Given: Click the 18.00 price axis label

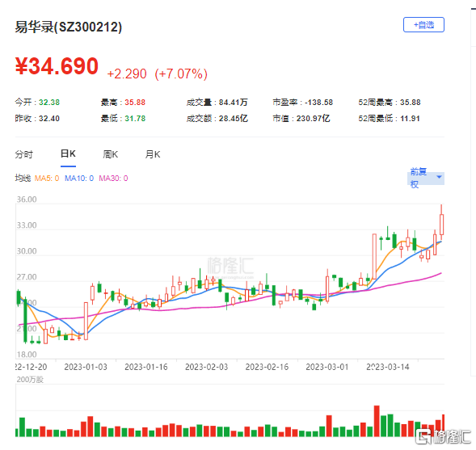Looking at the screenshot, I should (x=27, y=355).
